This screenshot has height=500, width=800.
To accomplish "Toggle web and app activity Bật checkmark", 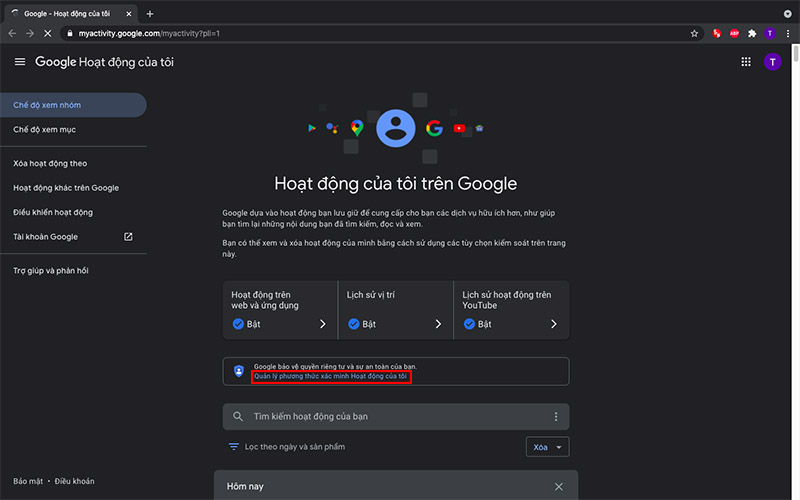I will tap(238, 324).
